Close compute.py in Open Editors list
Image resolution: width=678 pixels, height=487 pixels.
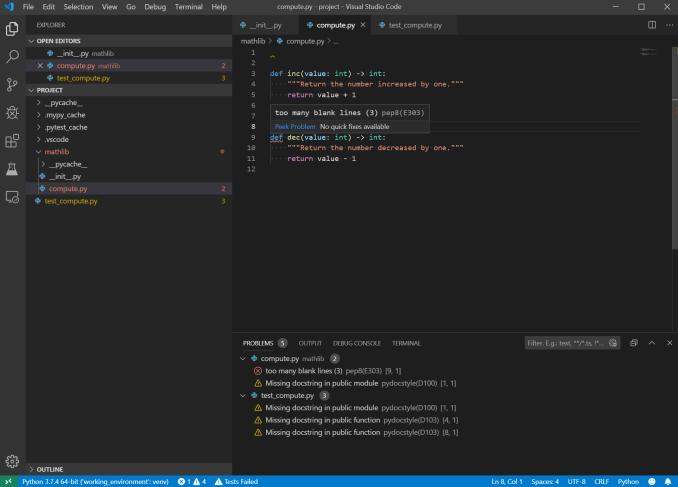(x=40, y=66)
